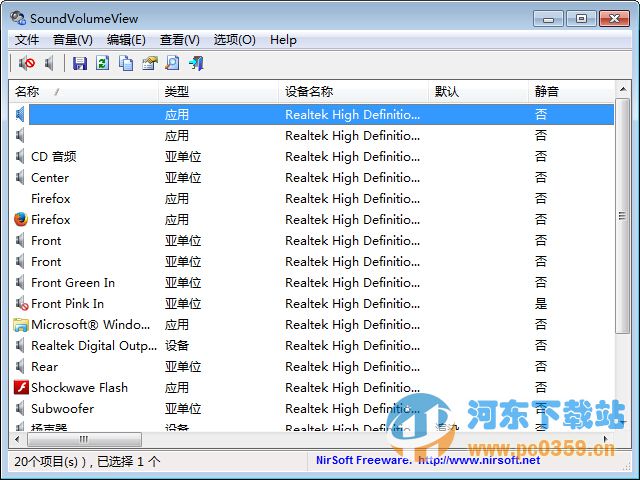Click the speaker icon beside Center
Viewport: 640px width, 480px height.
[x=20, y=178]
